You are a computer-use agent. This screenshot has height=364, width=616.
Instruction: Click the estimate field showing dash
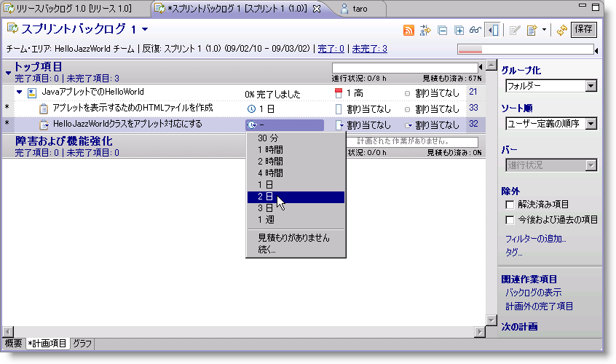coord(285,125)
